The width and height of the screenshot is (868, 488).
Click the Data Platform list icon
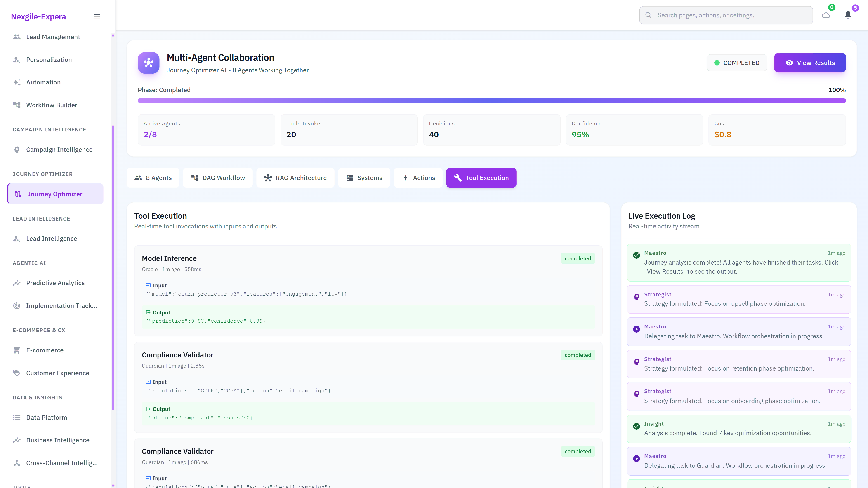pyautogui.click(x=17, y=417)
